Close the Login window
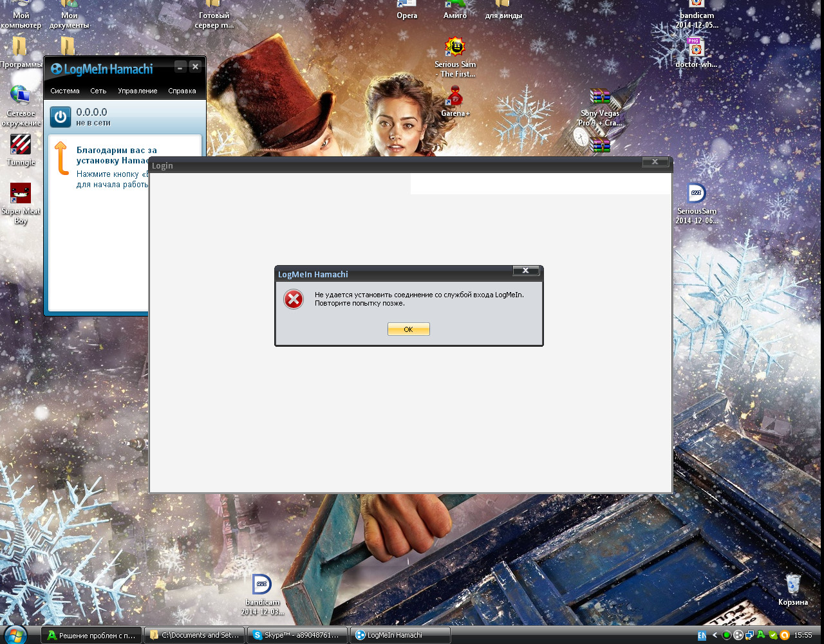The image size is (824, 644). tap(655, 162)
